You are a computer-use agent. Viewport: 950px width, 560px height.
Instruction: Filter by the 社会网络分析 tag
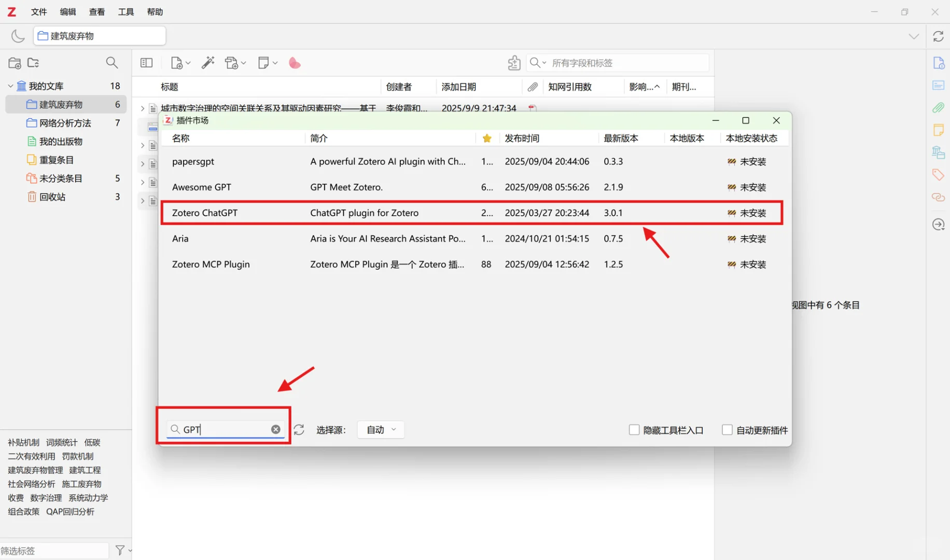(x=31, y=484)
